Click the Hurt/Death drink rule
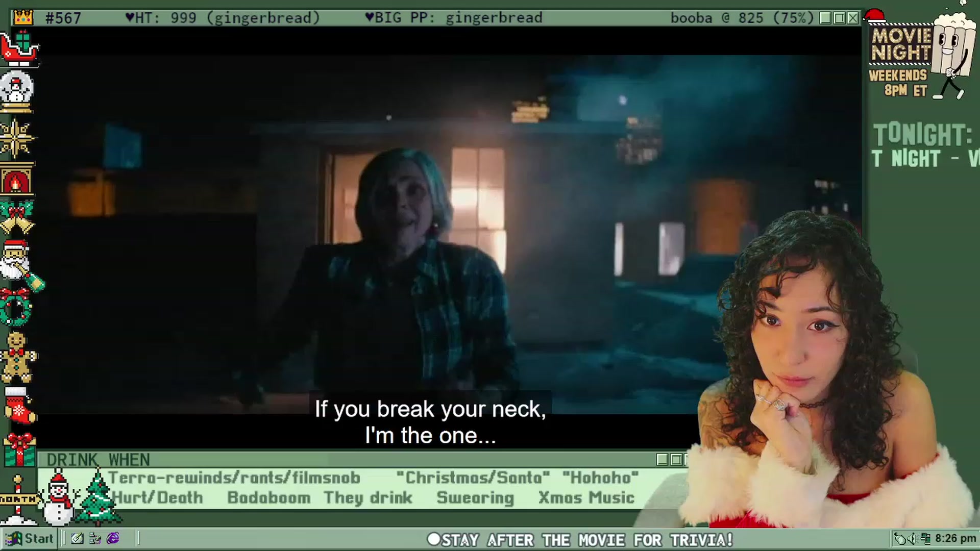Viewport: 980px width, 551px height. click(157, 497)
